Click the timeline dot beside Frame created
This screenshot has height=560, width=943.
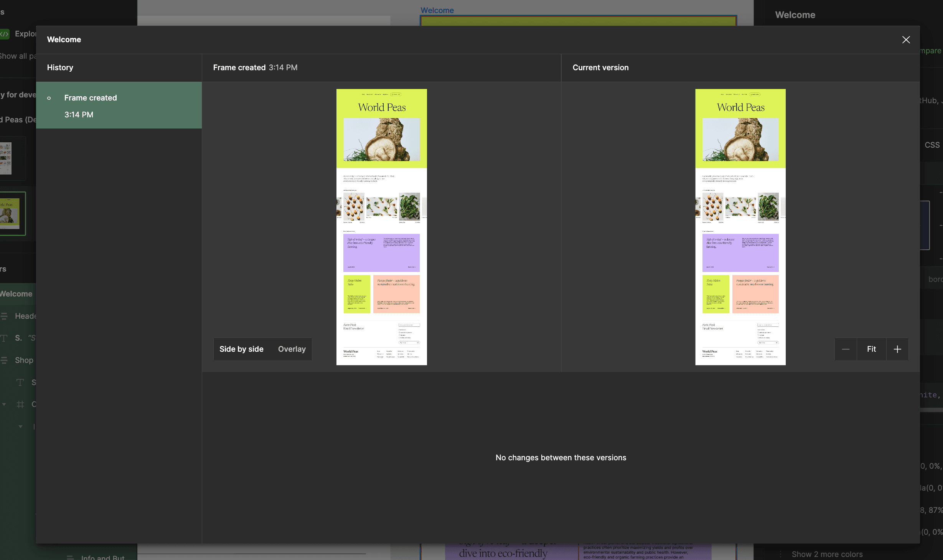click(x=49, y=98)
